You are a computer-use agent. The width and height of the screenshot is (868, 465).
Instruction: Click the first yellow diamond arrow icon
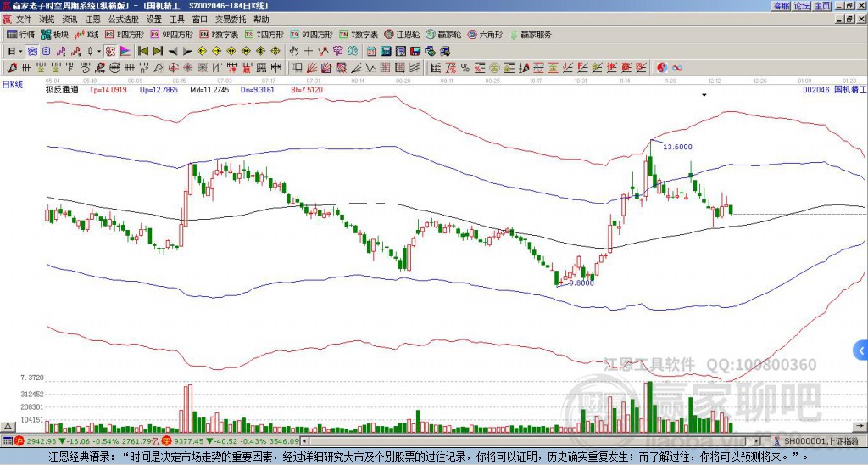(x=202, y=52)
